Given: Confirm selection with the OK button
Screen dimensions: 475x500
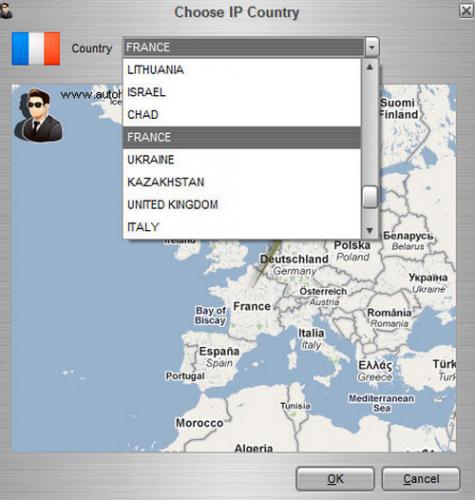Looking at the screenshot, I should [335, 479].
